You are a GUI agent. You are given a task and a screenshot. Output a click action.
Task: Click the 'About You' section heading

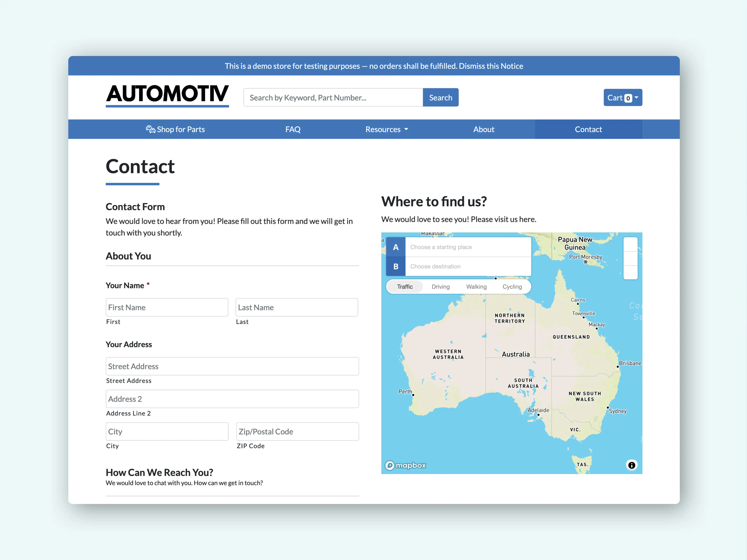[x=128, y=256]
